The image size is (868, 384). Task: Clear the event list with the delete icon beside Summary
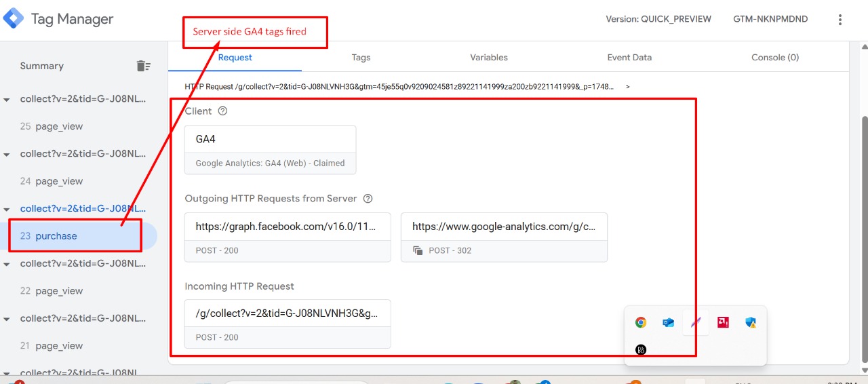(x=143, y=66)
